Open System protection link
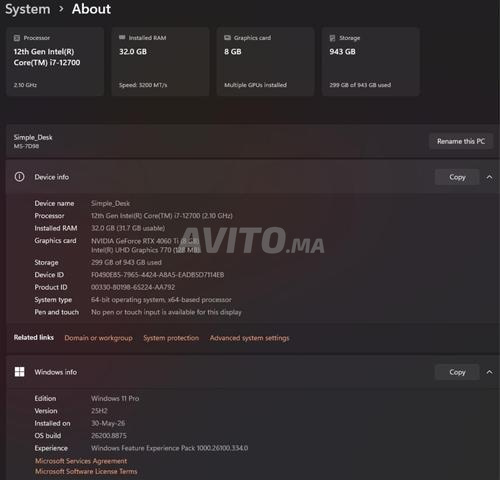The height and width of the screenshot is (480, 500). 171,338
